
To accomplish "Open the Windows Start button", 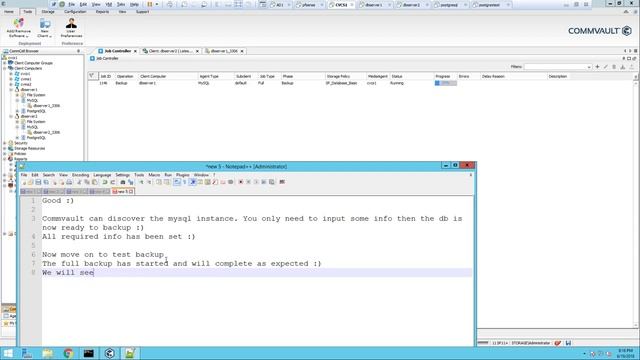I will (x=8, y=353).
